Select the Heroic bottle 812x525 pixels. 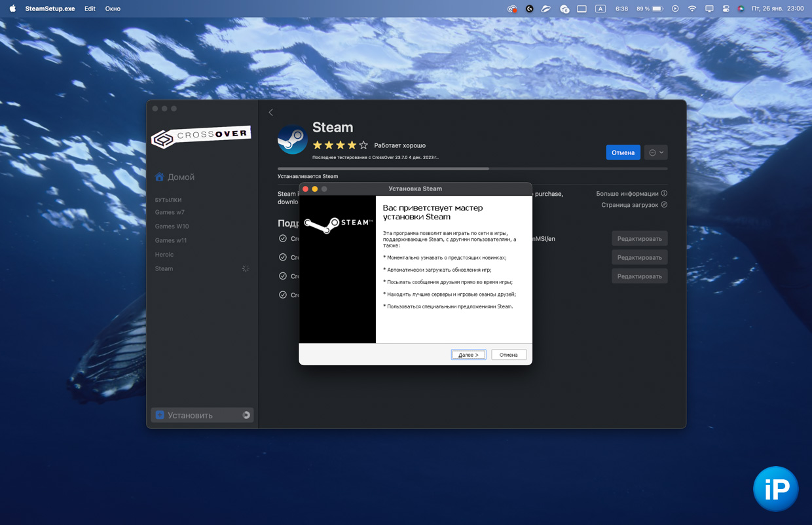click(x=164, y=254)
